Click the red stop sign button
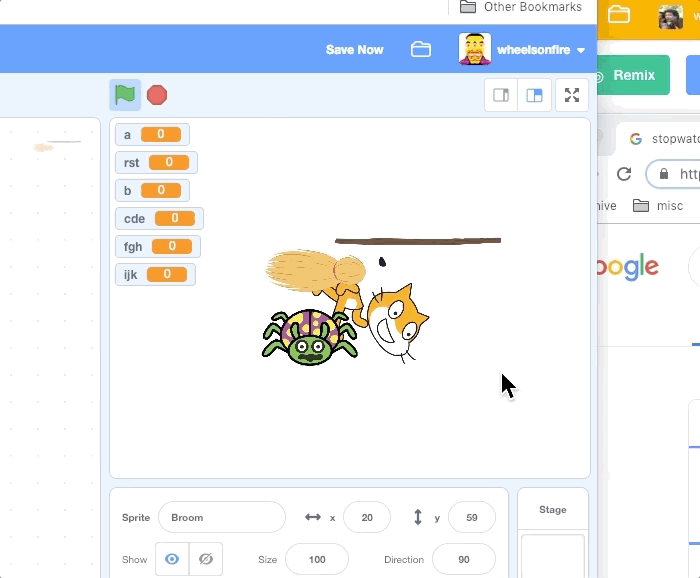Viewport: 700px width, 578px height. [157, 95]
